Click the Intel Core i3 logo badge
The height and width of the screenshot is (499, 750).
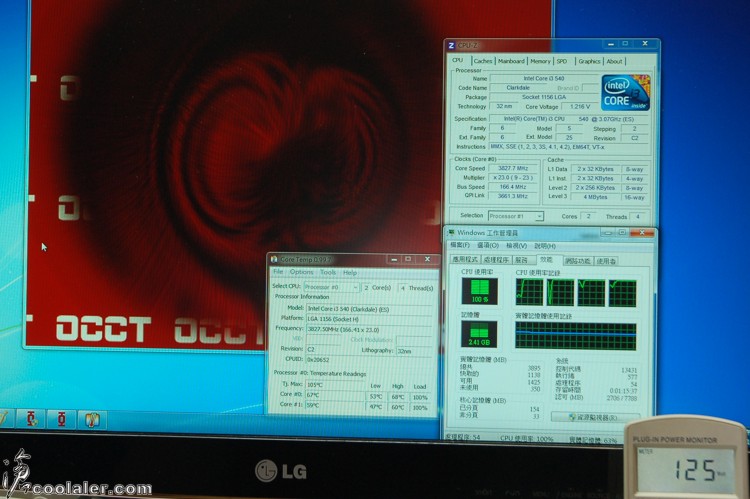626,92
